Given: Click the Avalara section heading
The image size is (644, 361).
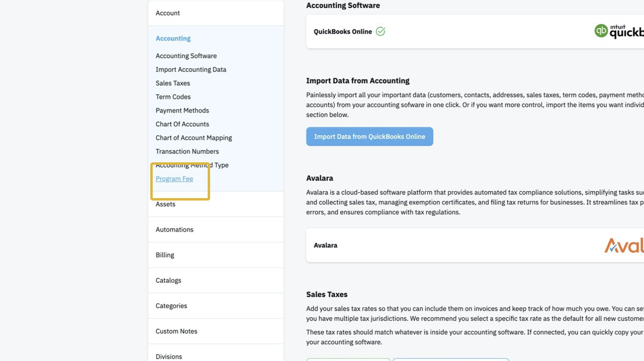Looking at the screenshot, I should (x=319, y=178).
